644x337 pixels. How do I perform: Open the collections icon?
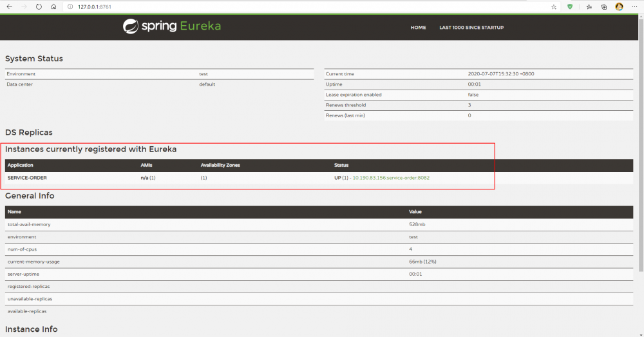click(604, 6)
